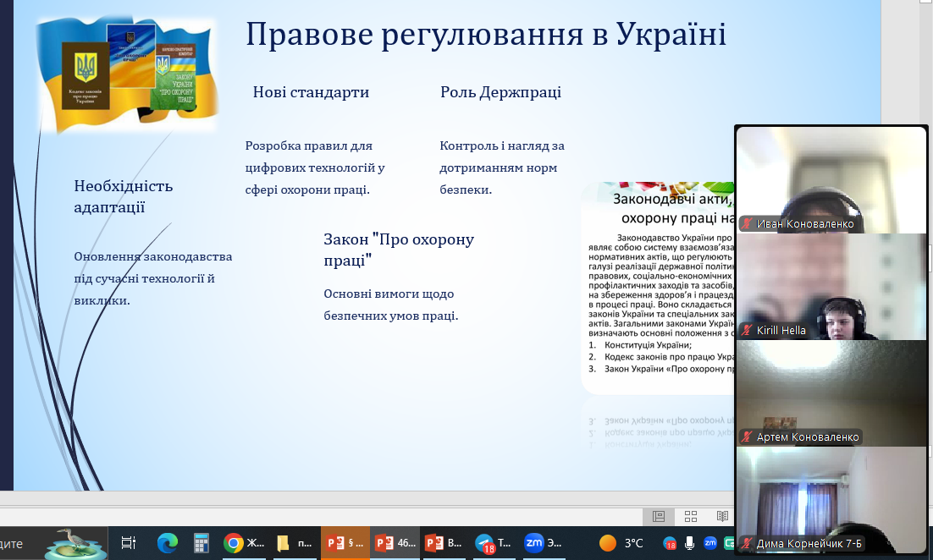This screenshot has height=560, width=933.
Task: Click the picture heading 'Законодавчі акти,'
Action: (x=672, y=199)
